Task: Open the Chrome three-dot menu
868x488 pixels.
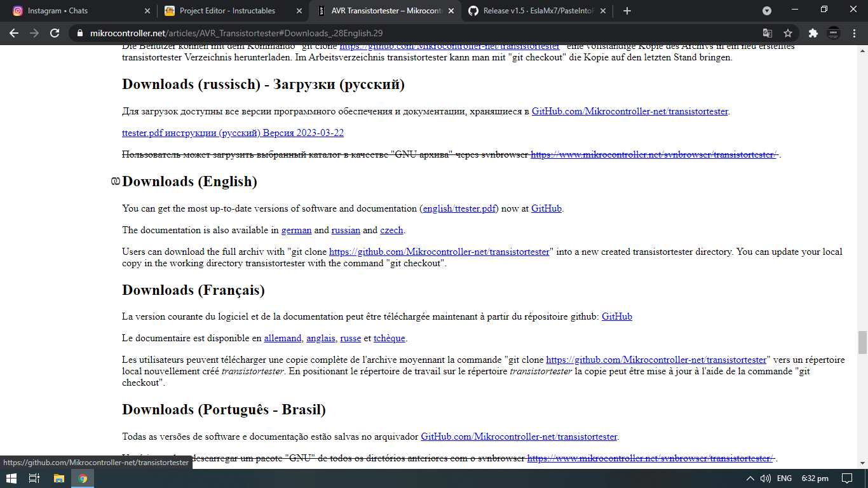Action: tap(854, 33)
